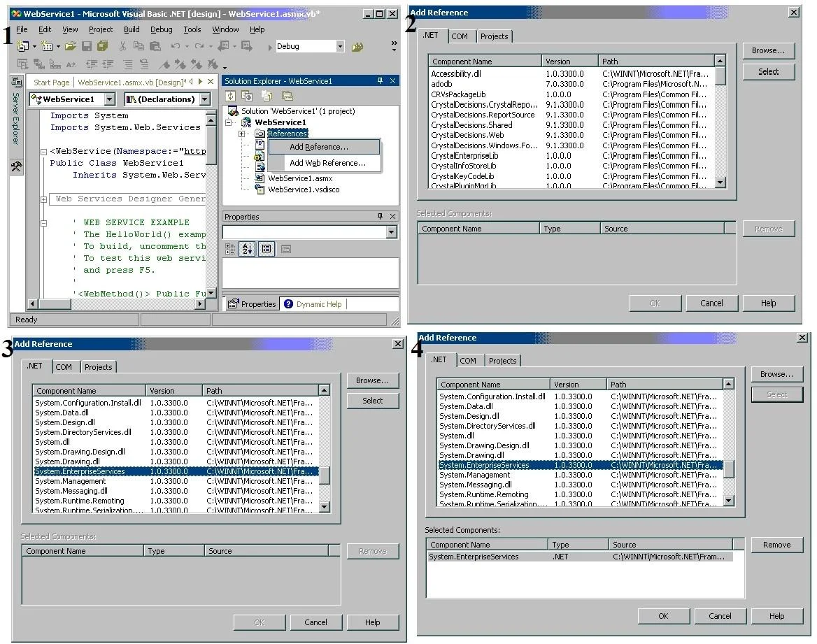
Task: Open the Server Explorer side tab
Action: tap(16, 112)
